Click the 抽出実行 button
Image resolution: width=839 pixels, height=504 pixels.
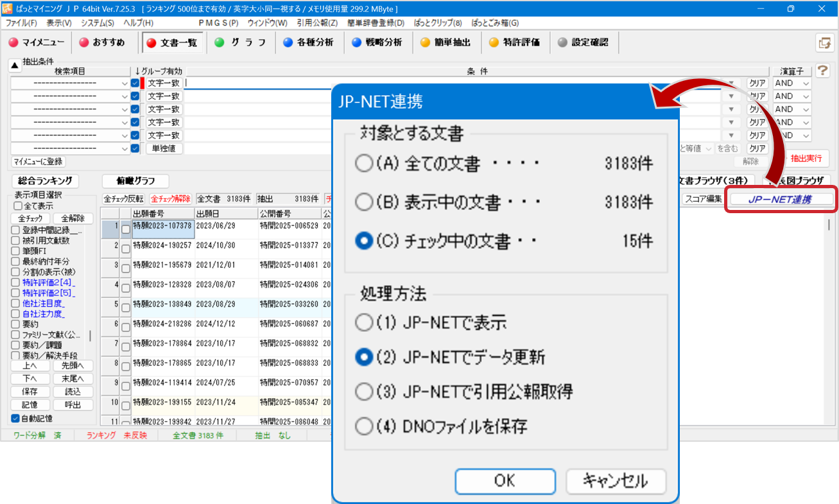[805, 158]
